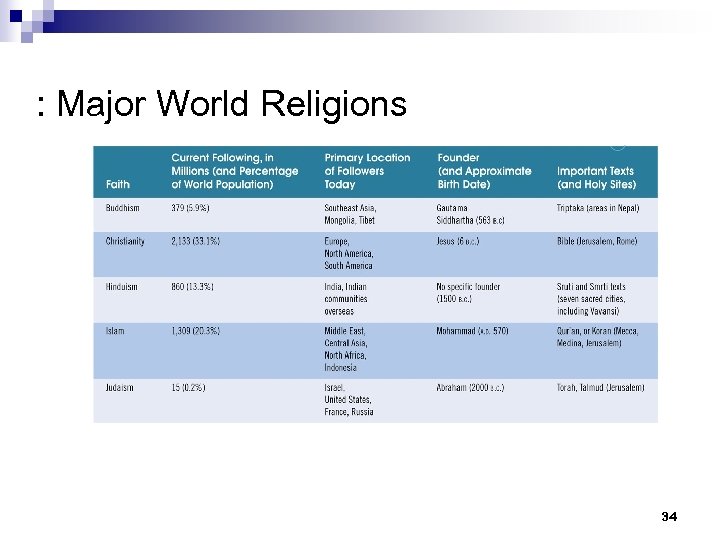This screenshot has height=540, width=720.
Task: Click the 'Middle East, Central Asia' location cell
Action: [x=346, y=349]
